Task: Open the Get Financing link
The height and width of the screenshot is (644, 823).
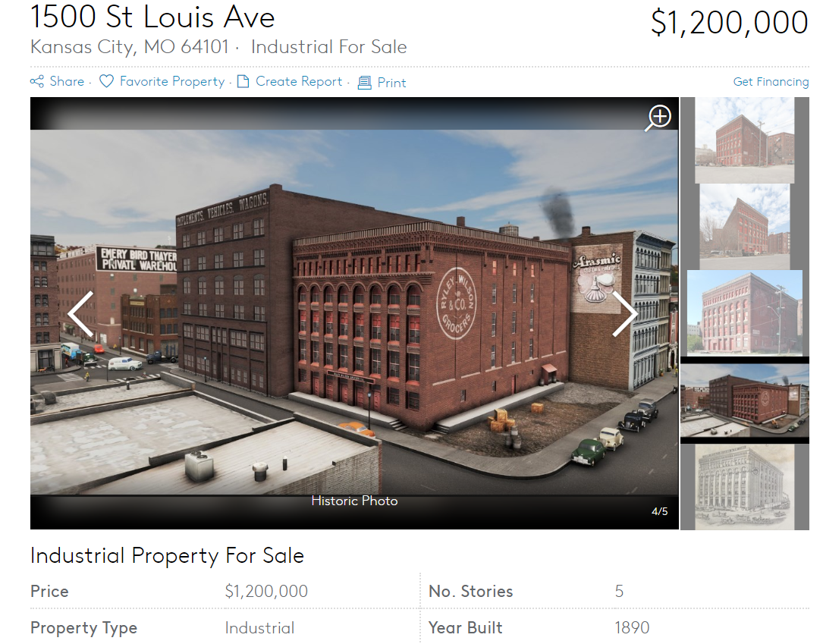Action: click(771, 81)
